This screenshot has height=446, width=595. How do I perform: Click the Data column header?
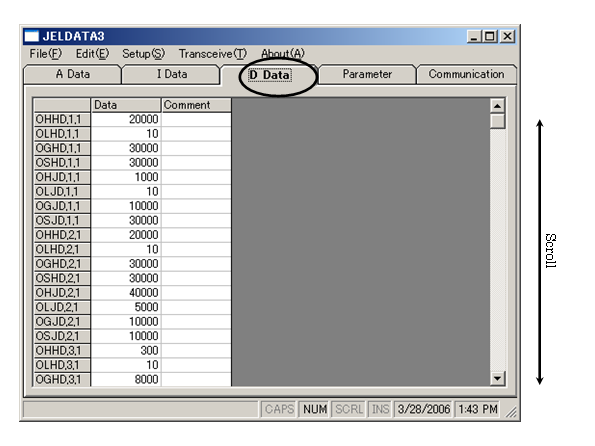(126, 105)
